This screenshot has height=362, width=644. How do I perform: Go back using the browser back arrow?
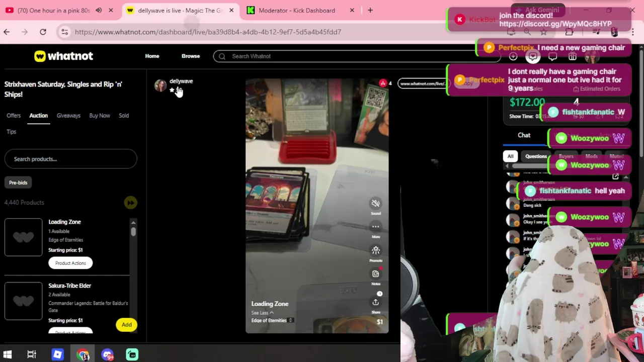(7, 32)
